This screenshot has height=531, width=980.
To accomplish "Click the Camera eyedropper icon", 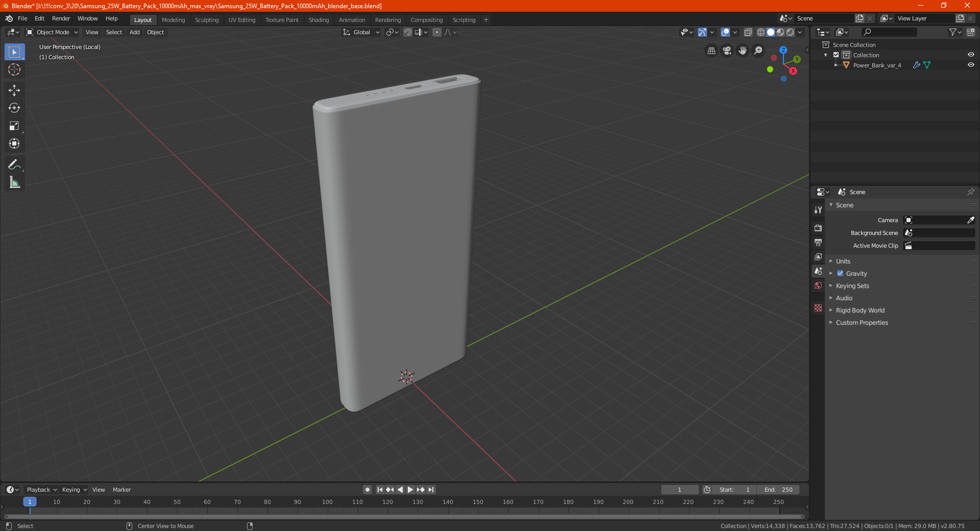I will [x=970, y=220].
